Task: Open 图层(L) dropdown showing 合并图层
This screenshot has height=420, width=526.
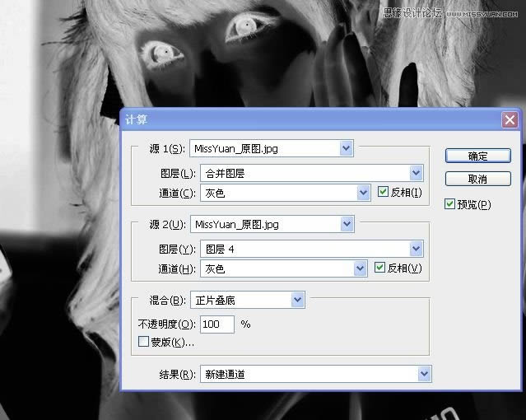Action: click(x=312, y=173)
